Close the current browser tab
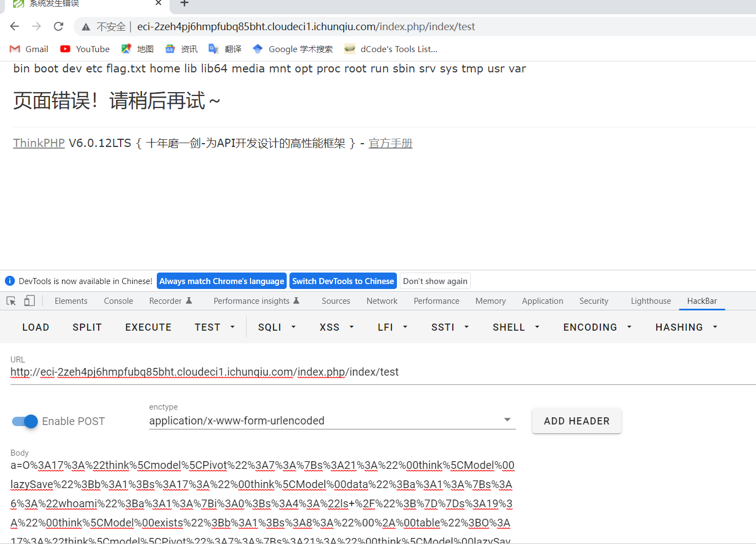Screen dimensions: 756x544 coord(158,3)
